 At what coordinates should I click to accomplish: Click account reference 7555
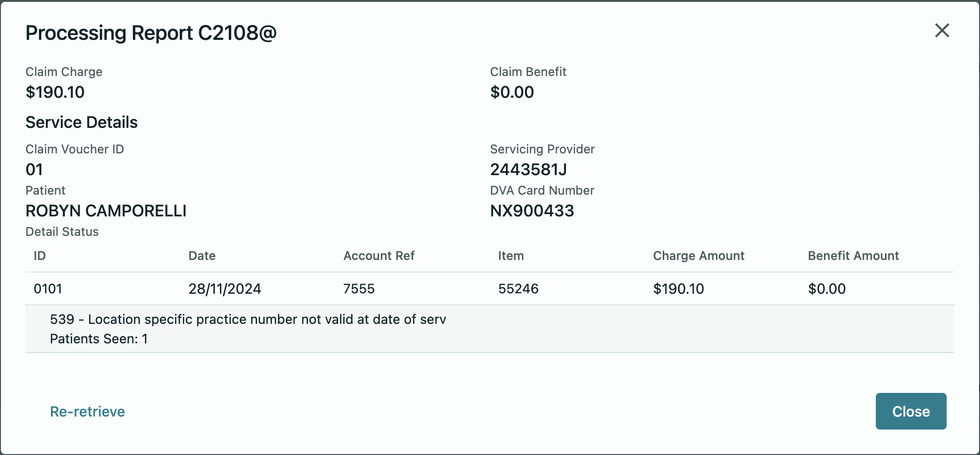tap(359, 289)
